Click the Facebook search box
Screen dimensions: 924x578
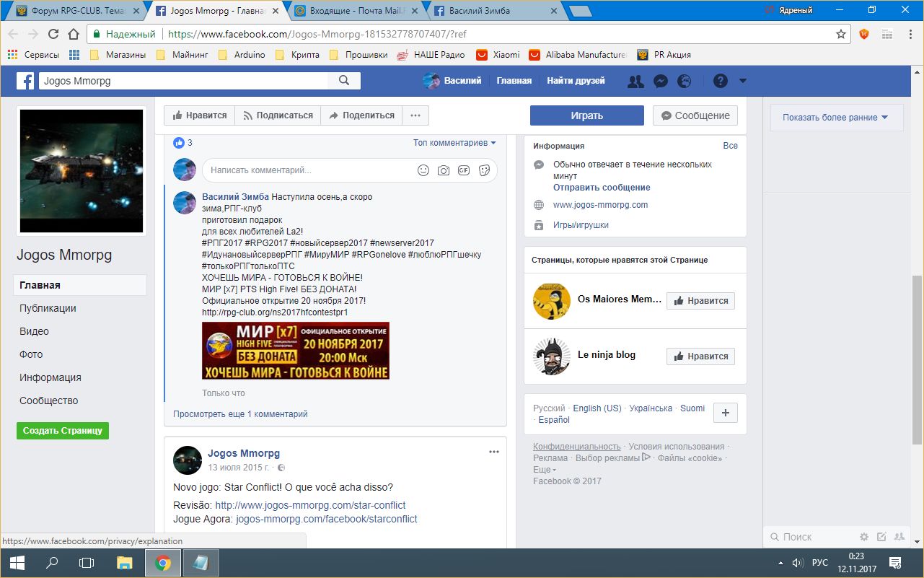point(184,81)
